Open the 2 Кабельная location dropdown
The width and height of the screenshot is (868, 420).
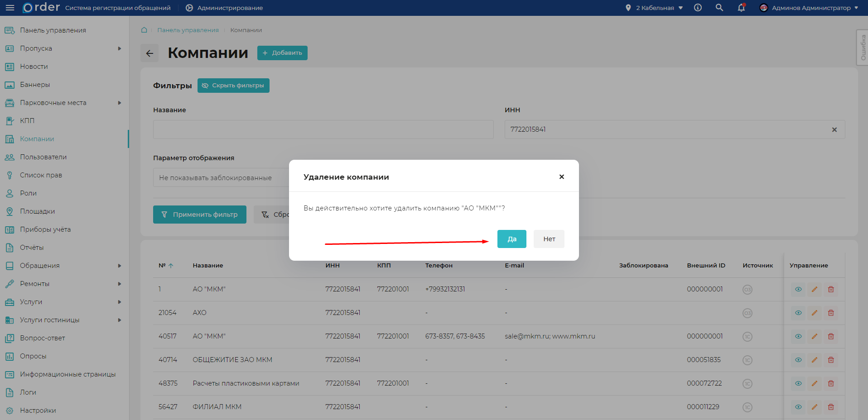[655, 8]
